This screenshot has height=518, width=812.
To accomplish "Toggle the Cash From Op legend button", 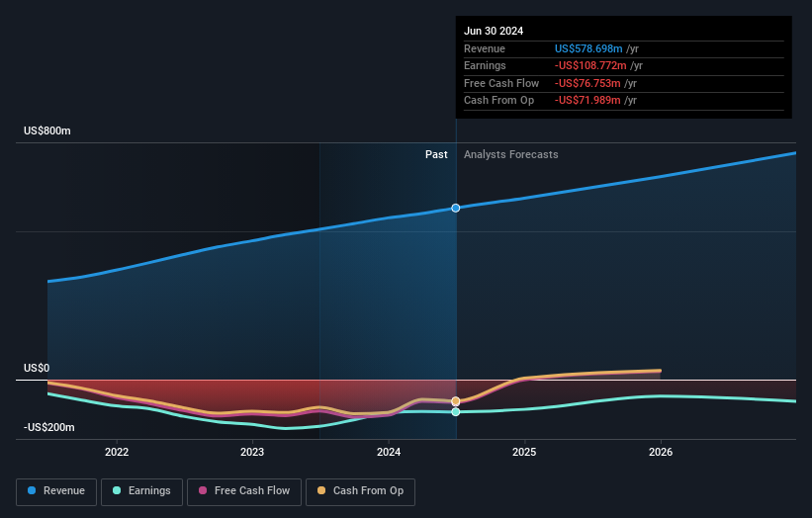I will [360, 491].
